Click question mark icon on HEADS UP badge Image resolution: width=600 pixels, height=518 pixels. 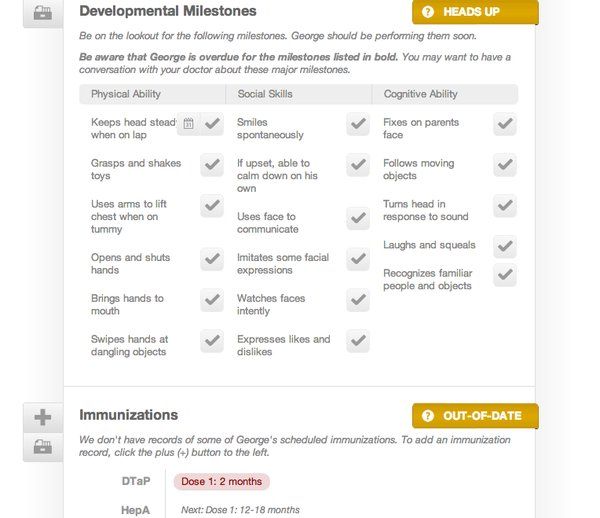428,12
